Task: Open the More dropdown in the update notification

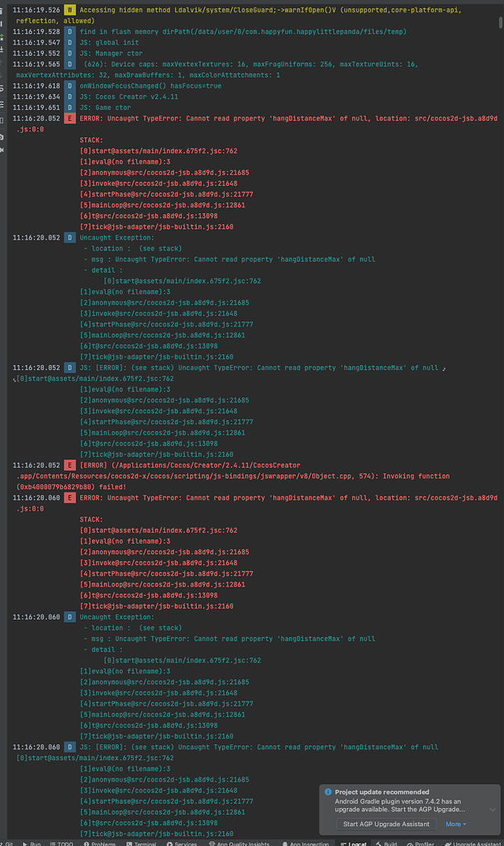Action: (457, 824)
